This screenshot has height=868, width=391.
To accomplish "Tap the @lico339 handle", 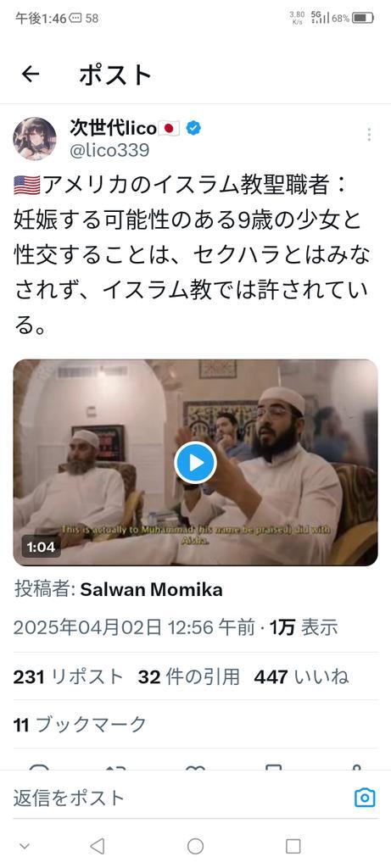I will point(109,151).
